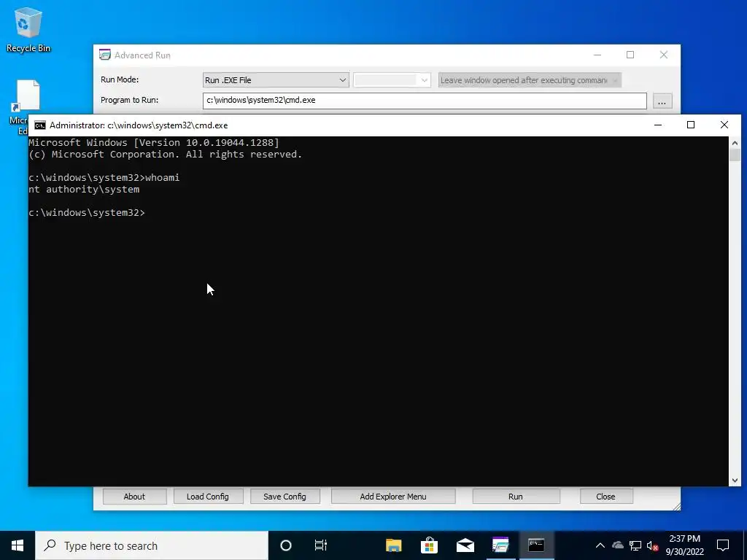Open the Mail app from the taskbar

point(465,545)
